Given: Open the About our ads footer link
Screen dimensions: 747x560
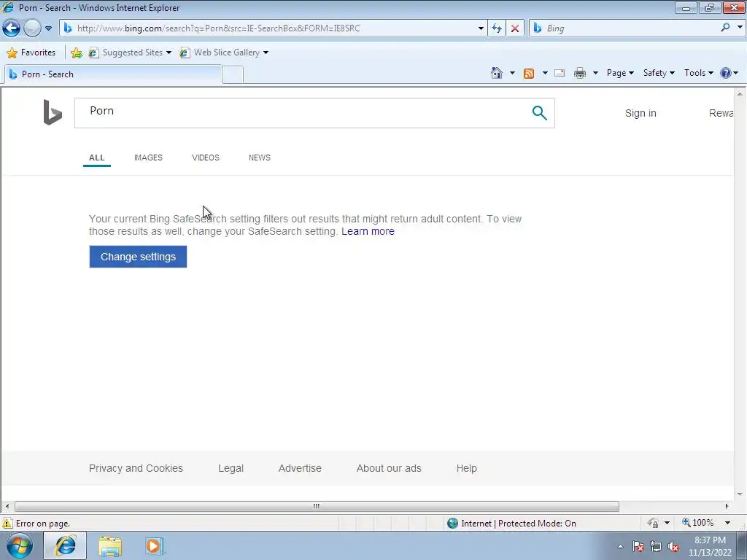Looking at the screenshot, I should 389,469.
